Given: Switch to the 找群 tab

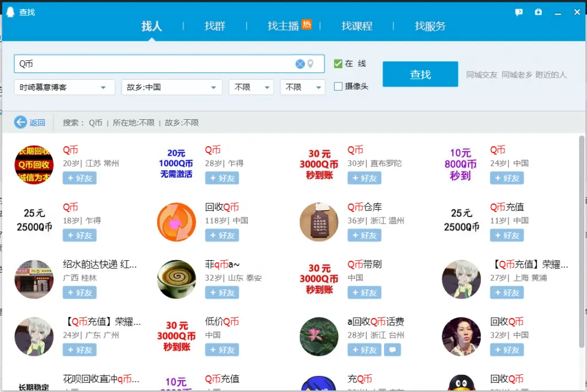Looking at the screenshot, I should (x=215, y=26).
